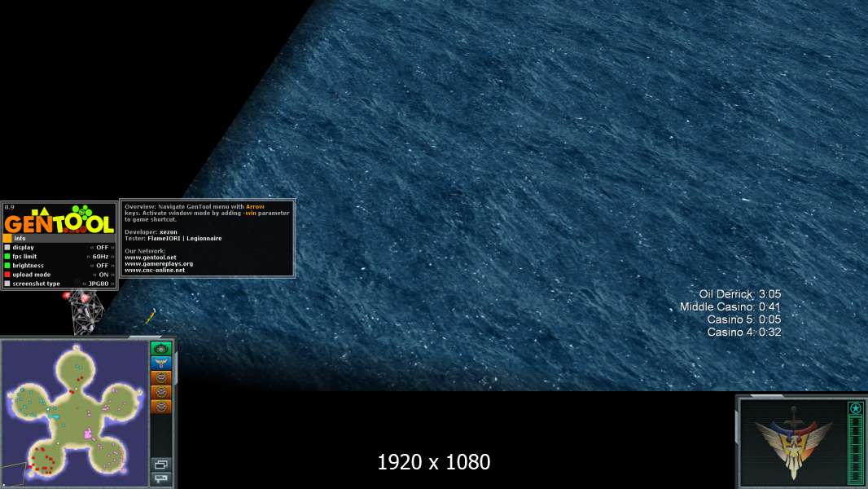Click the JPG80 screenshot type value
The width and height of the screenshot is (868, 489).
[99, 284]
